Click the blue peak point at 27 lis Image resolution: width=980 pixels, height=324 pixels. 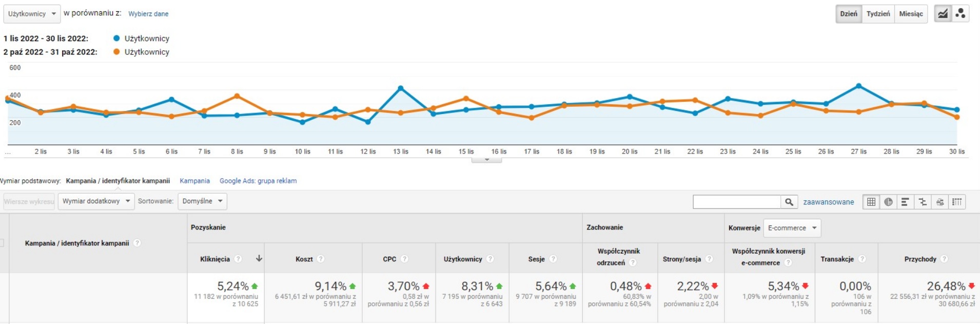tap(858, 86)
